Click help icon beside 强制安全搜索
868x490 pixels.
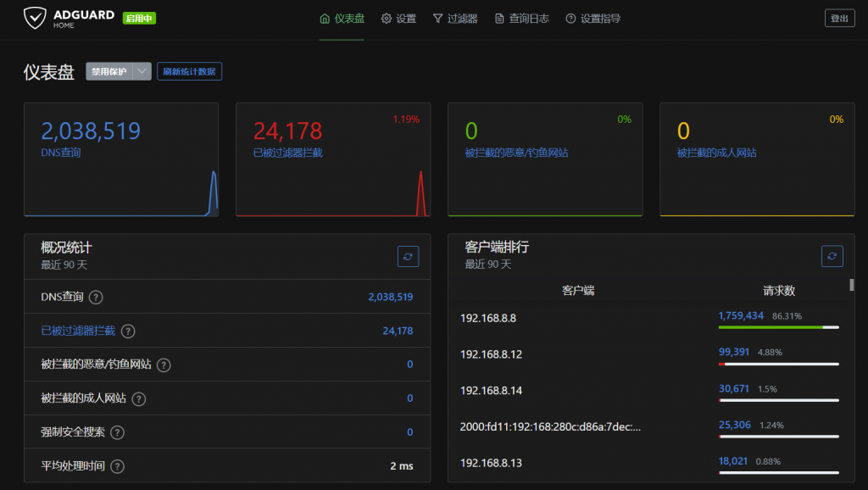click(117, 432)
